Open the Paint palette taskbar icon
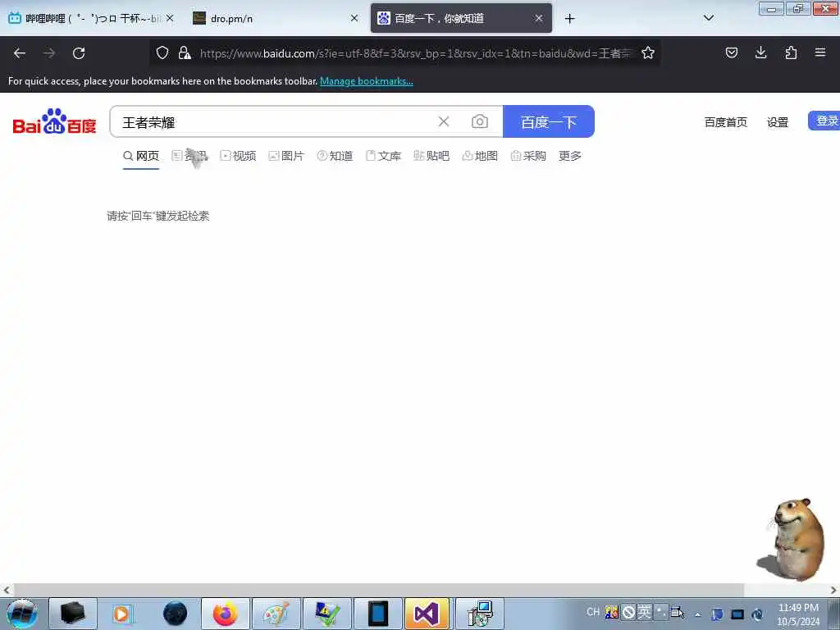 click(x=276, y=614)
